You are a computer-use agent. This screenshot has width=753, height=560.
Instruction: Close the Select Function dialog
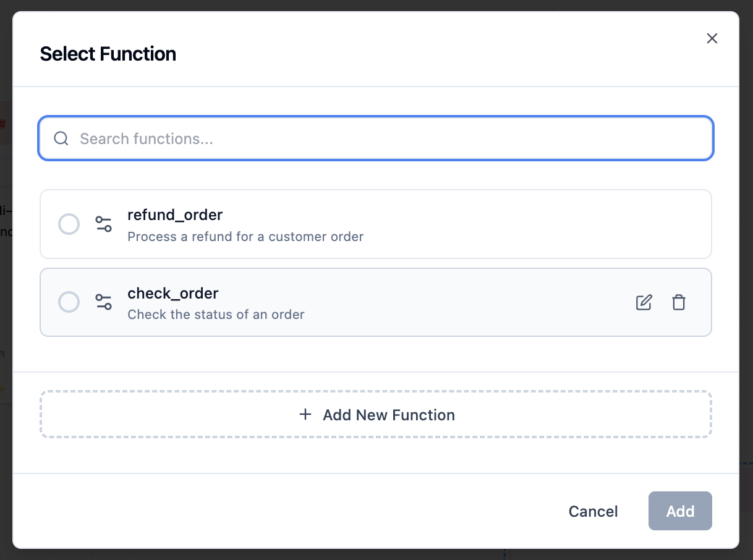[712, 38]
